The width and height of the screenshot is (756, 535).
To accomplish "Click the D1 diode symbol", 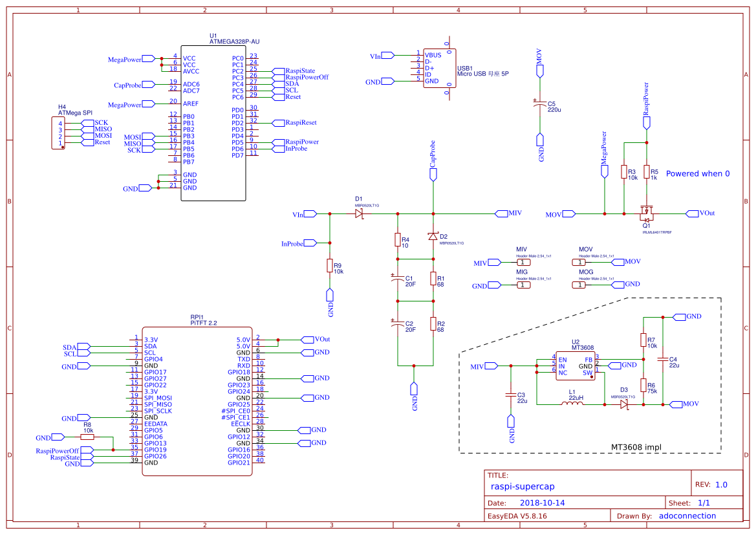I will click(359, 213).
